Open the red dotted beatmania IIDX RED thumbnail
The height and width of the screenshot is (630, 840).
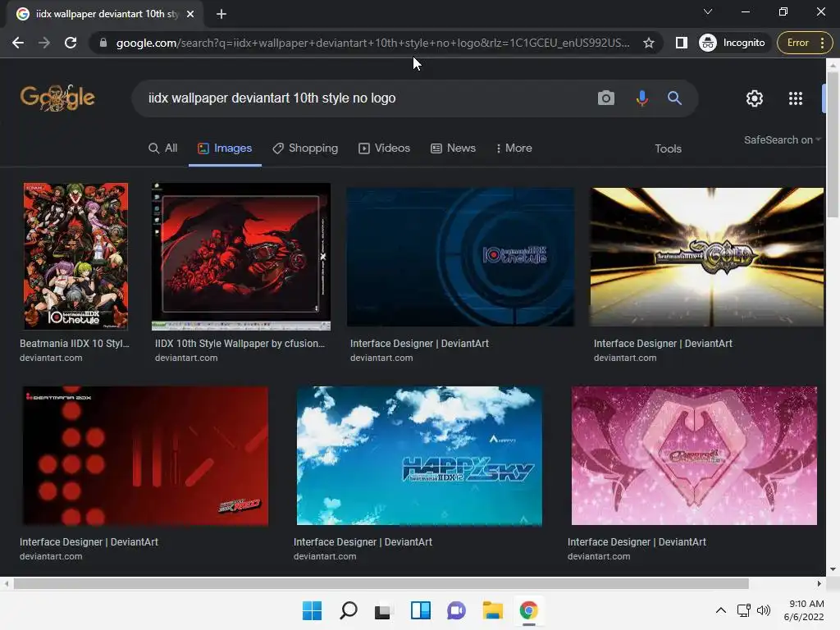tap(145, 456)
